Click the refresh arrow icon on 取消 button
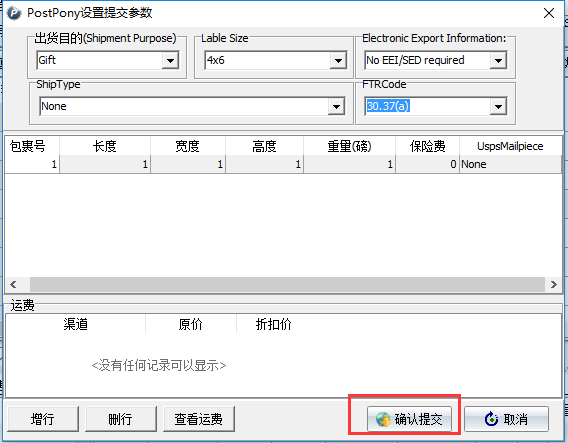The width and height of the screenshot is (568, 443). coord(491,419)
